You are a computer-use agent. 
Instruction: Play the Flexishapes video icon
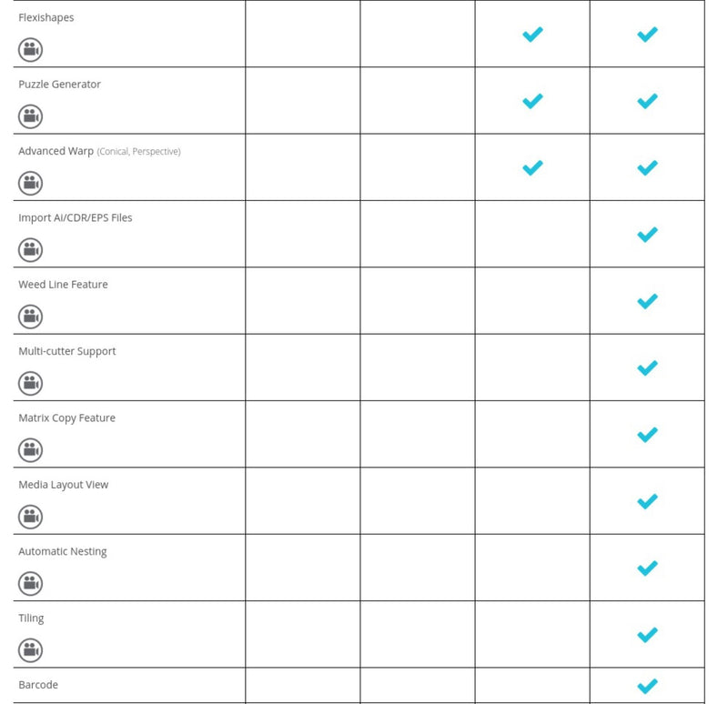[31, 50]
